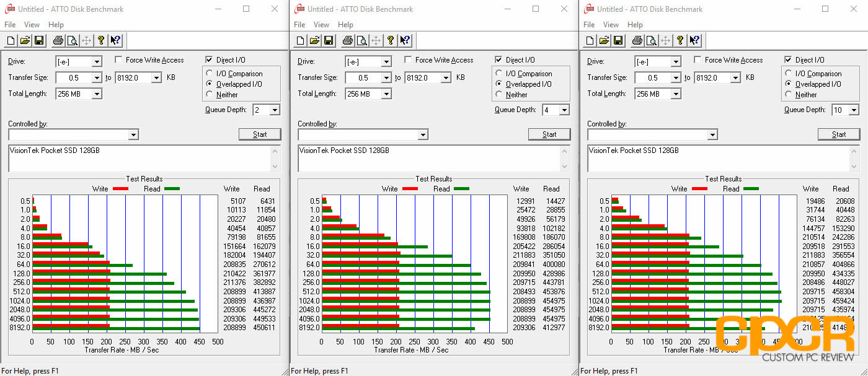Screen dimensions: 868x376
Task: Open the Help menu in the right window
Action: [635, 25]
